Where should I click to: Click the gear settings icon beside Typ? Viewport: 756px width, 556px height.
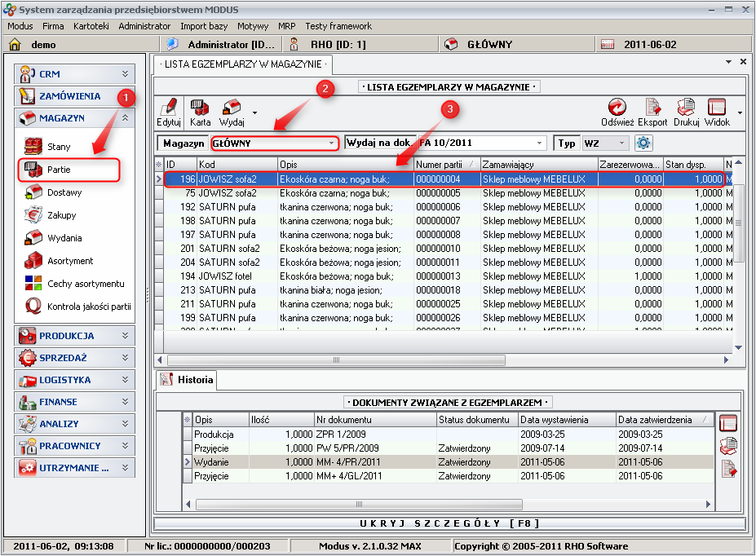[644, 143]
